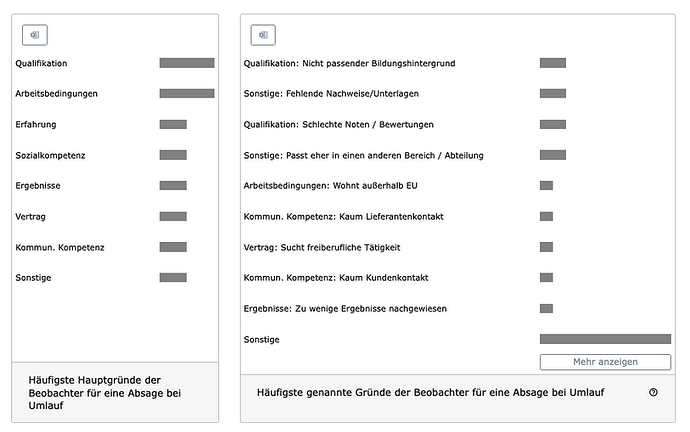Click the long Sonstige bar in the right chart
The width and height of the screenshot is (690, 432).
pos(605,340)
